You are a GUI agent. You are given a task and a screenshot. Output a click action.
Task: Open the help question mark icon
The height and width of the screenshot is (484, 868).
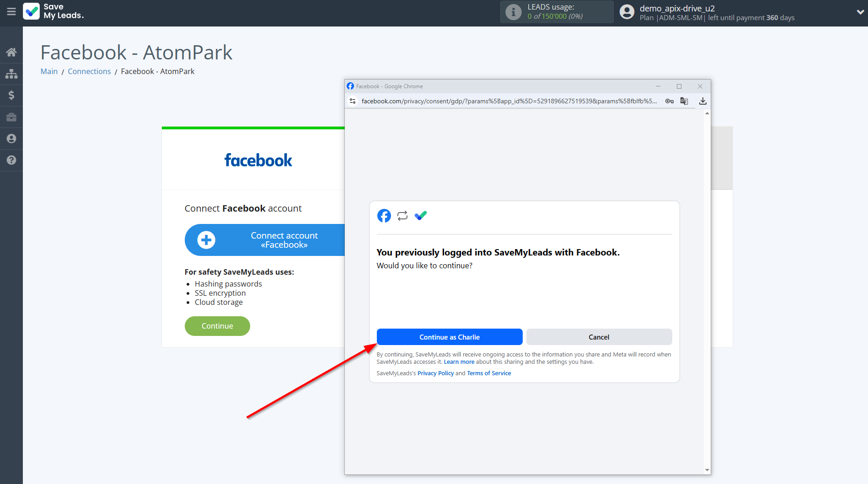click(11, 160)
